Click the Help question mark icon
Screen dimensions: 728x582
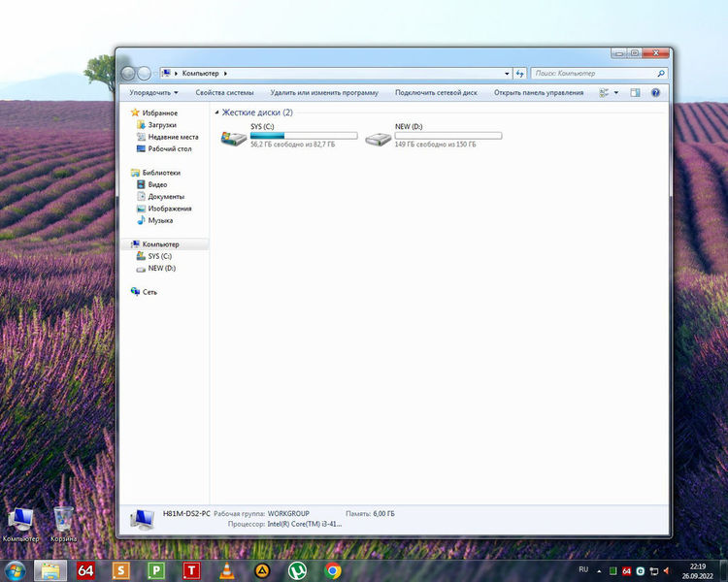(656, 93)
